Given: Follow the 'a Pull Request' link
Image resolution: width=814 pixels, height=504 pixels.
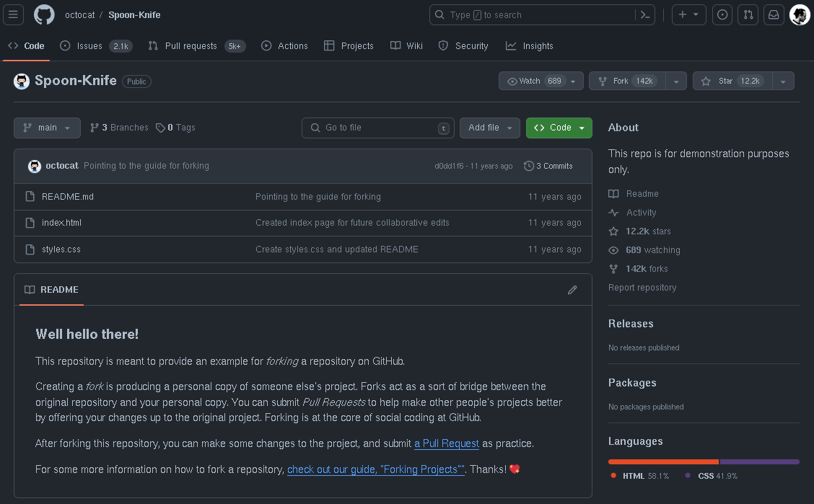Looking at the screenshot, I should (447, 443).
